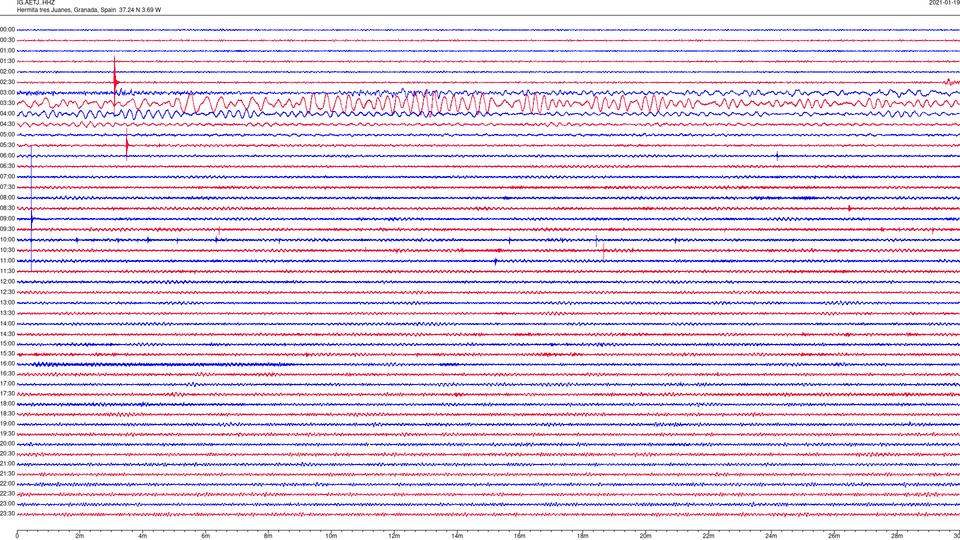Click the station code IG.AETJ..HHZ
Screen dimensions: 960x540
[x=36, y=3]
